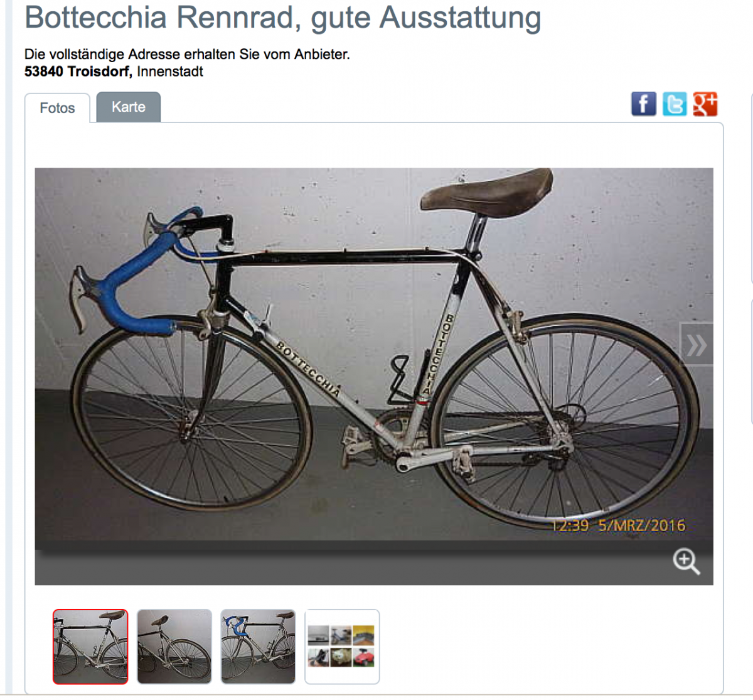Share the listing on Google Plus

pyautogui.click(x=705, y=104)
